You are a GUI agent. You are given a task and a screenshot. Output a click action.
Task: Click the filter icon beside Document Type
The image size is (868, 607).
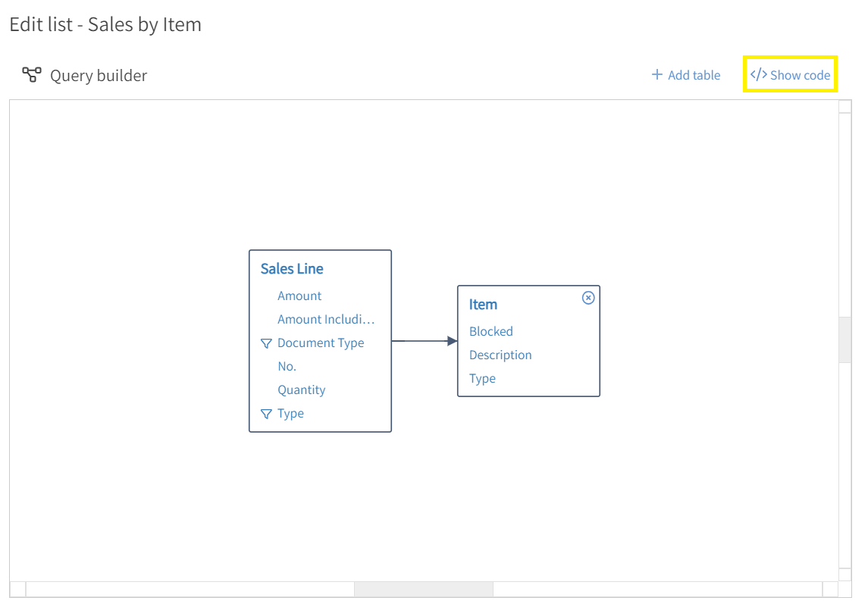[266, 343]
